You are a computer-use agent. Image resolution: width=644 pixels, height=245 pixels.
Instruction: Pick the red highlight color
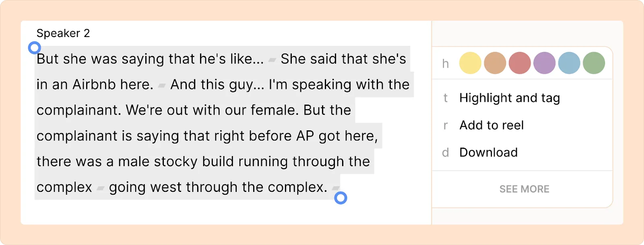click(x=520, y=63)
